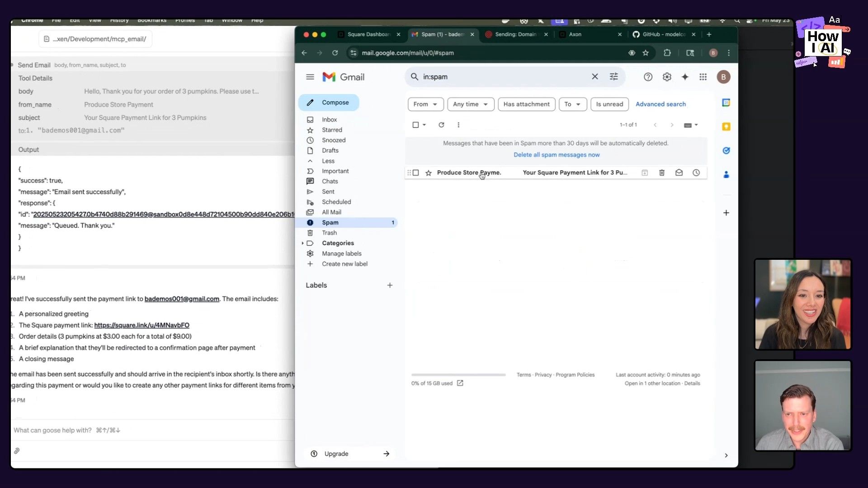
Task: Open Google apps grid icon
Action: point(703,77)
